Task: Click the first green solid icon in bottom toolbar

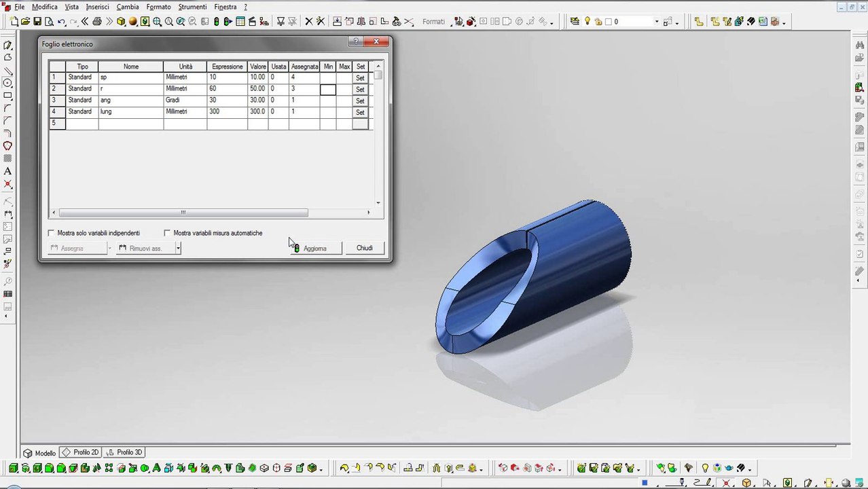Action: pos(14,468)
